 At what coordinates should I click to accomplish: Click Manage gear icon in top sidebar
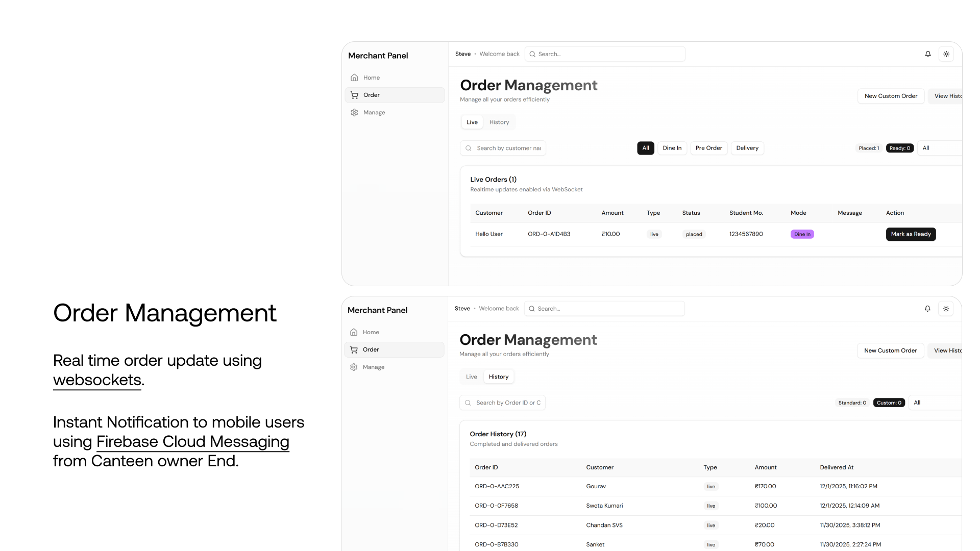tap(354, 113)
